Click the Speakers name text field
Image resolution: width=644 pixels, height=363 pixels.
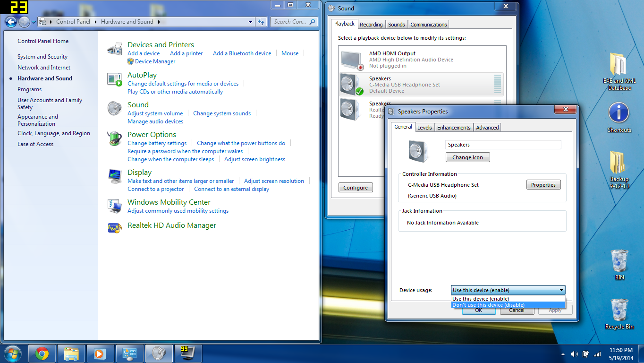tap(503, 145)
